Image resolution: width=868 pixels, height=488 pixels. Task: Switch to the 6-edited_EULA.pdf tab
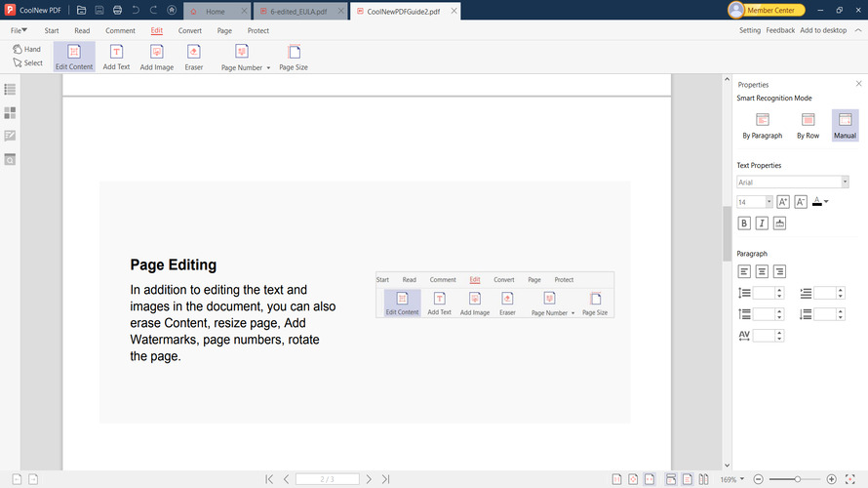point(298,11)
